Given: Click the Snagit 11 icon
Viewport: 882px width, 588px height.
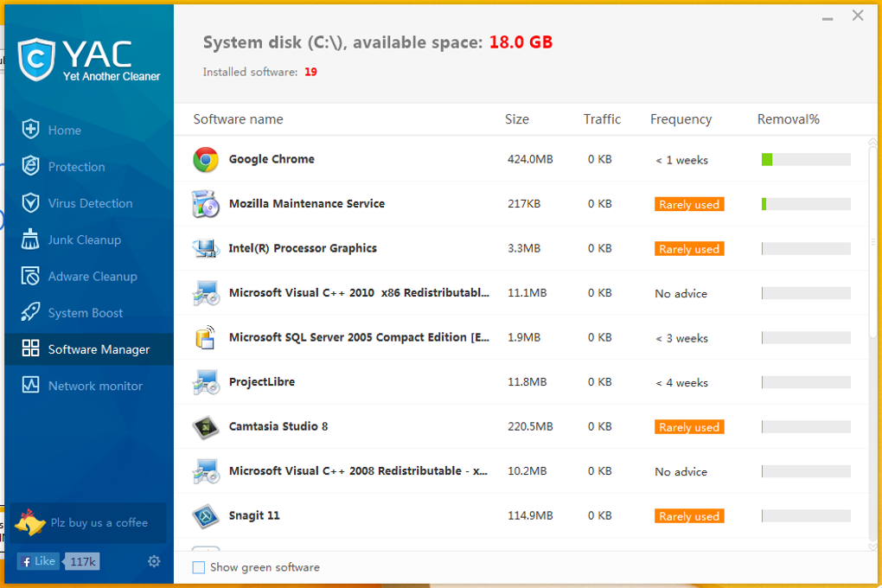Looking at the screenshot, I should coord(206,515).
